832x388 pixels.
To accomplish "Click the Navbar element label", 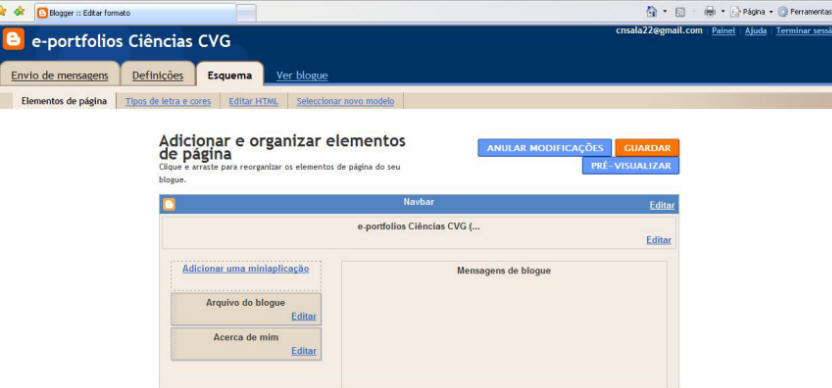I will 419,202.
